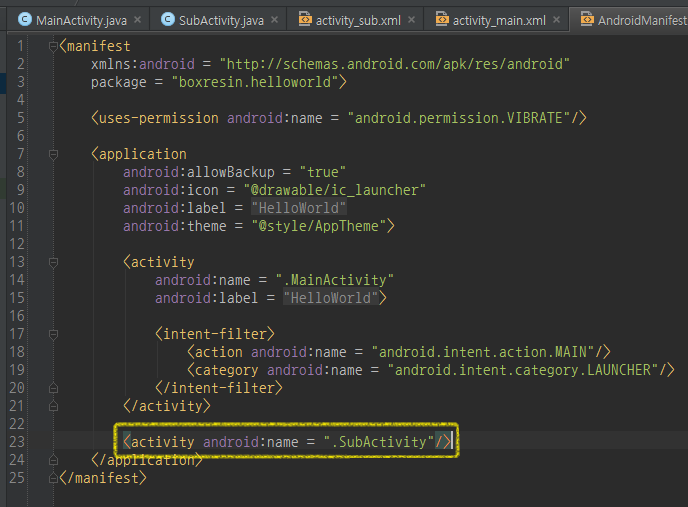Screen dimensions: 688x507
Task: Close the activity_sub.xml tab
Action: (411, 20)
